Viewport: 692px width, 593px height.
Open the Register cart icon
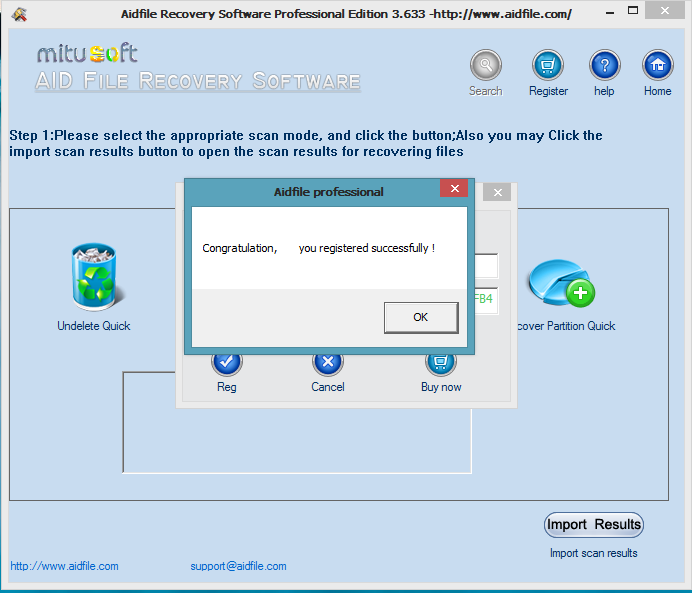tap(548, 65)
